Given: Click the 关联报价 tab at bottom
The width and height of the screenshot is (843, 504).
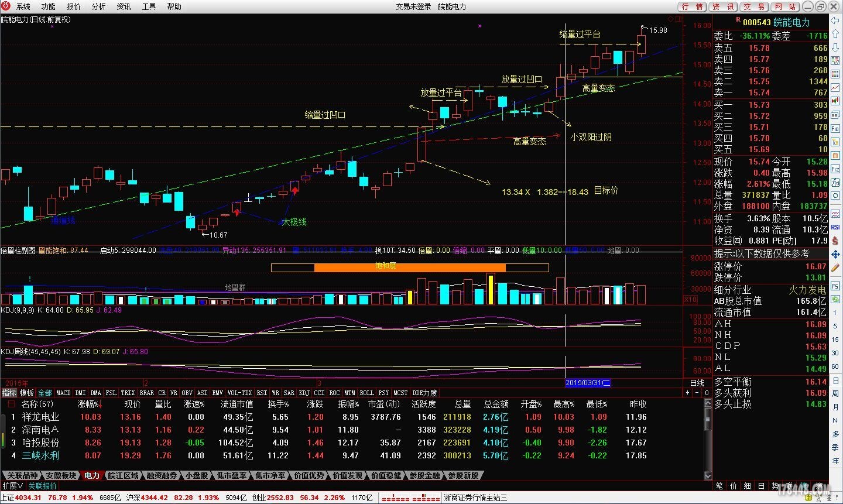Looking at the screenshot, I should 43,486.
